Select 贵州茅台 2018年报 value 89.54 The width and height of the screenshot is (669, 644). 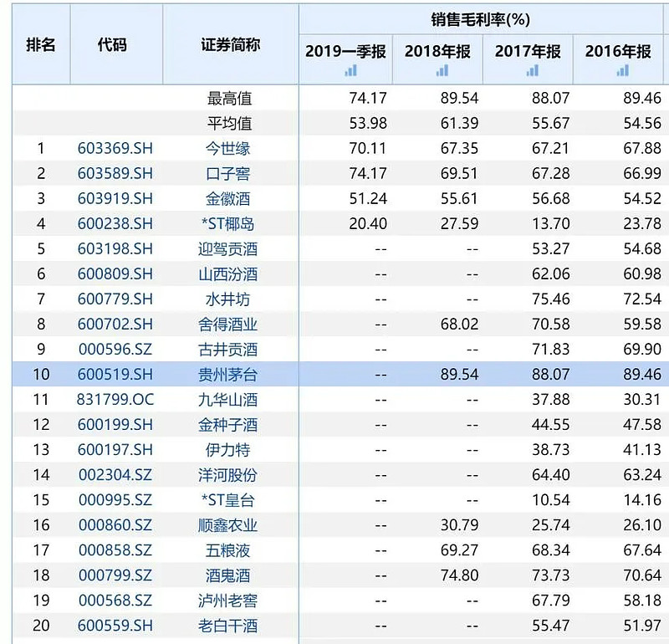pyautogui.click(x=459, y=375)
